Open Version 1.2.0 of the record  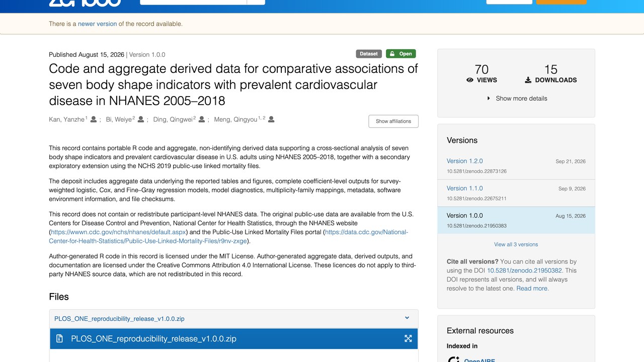click(x=465, y=161)
